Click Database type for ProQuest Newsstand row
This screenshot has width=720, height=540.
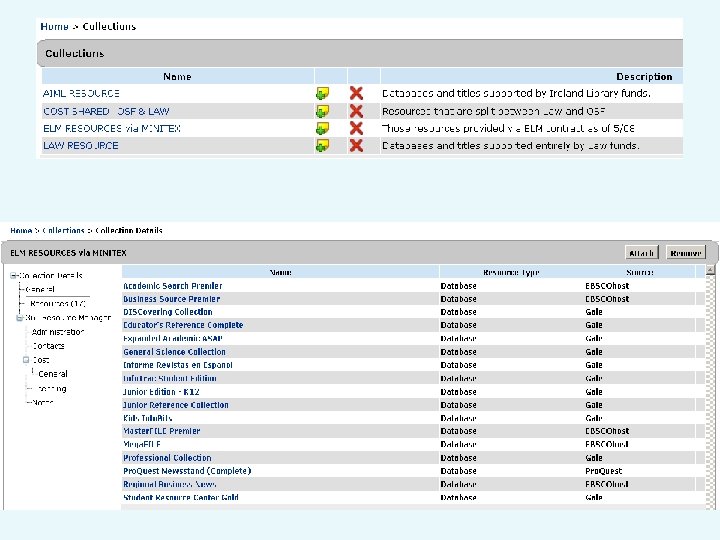(458, 471)
